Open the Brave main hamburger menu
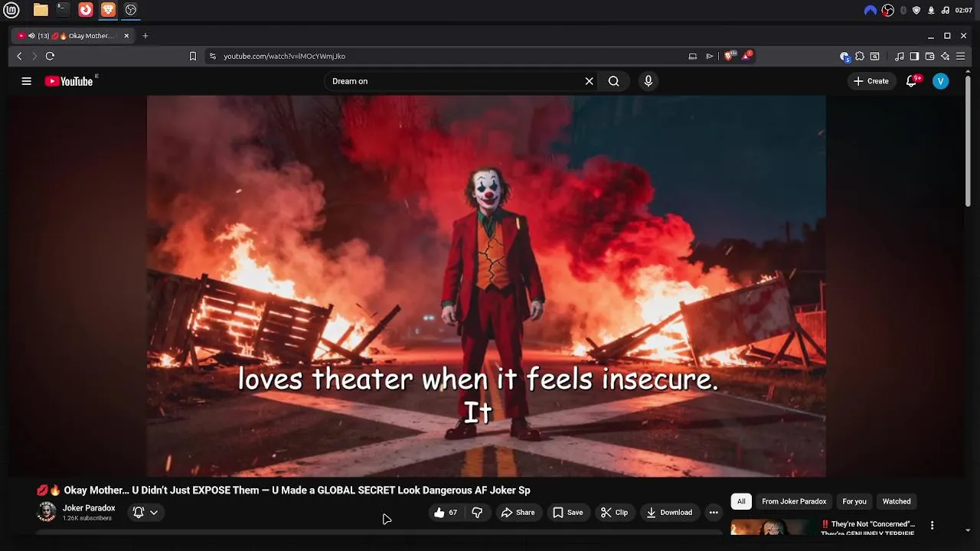The height and width of the screenshot is (551, 980). (x=960, y=56)
